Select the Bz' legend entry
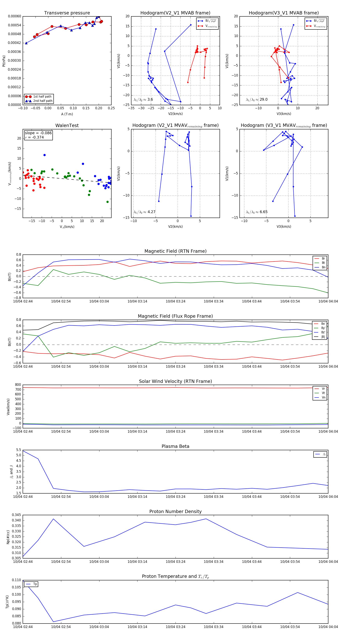 point(320,333)
